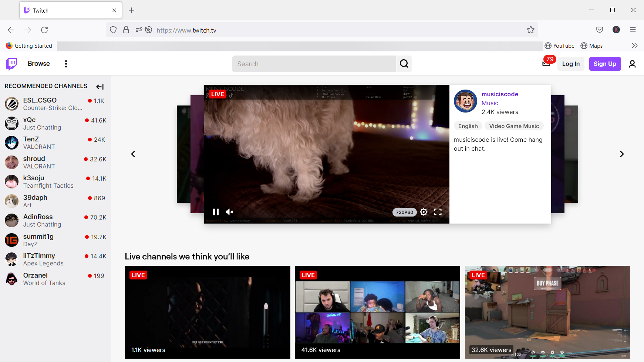644x362 pixels.
Task: Open xQc channel avatar in sidebar
Action: point(11,123)
